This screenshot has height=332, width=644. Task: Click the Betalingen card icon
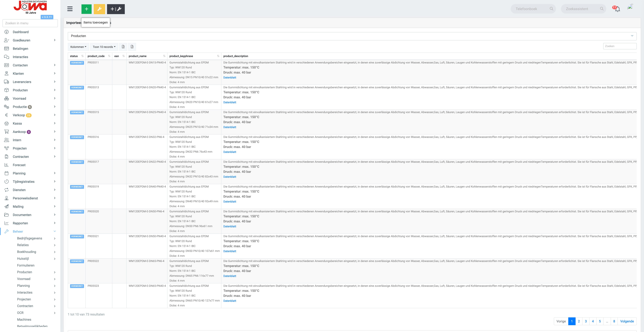(x=7, y=49)
